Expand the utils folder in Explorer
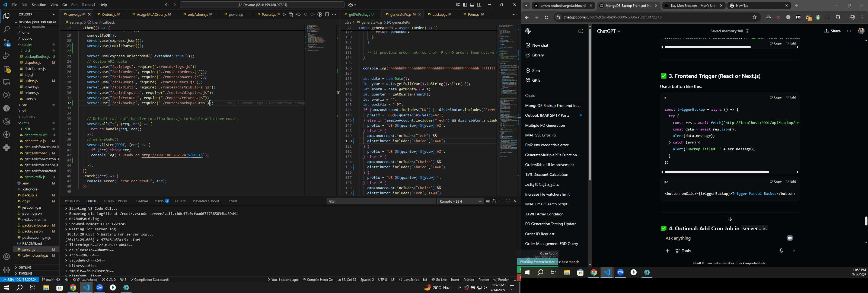868x293 pixels. click(x=36, y=123)
